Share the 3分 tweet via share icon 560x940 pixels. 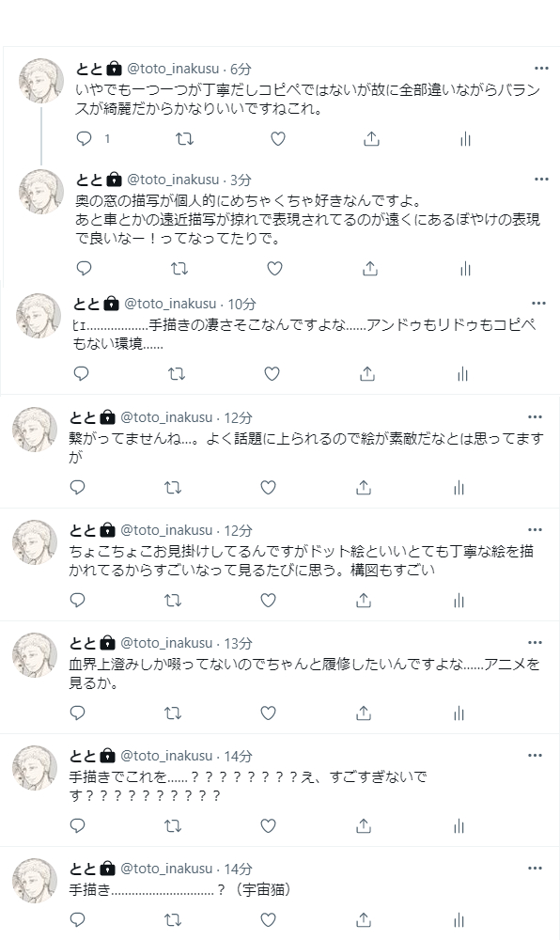(370, 268)
